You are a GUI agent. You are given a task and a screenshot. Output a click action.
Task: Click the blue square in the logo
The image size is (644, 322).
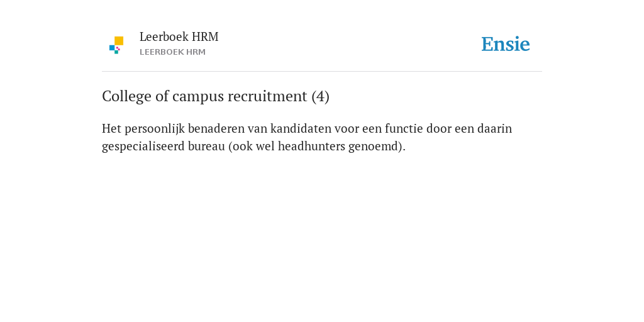pos(112,48)
